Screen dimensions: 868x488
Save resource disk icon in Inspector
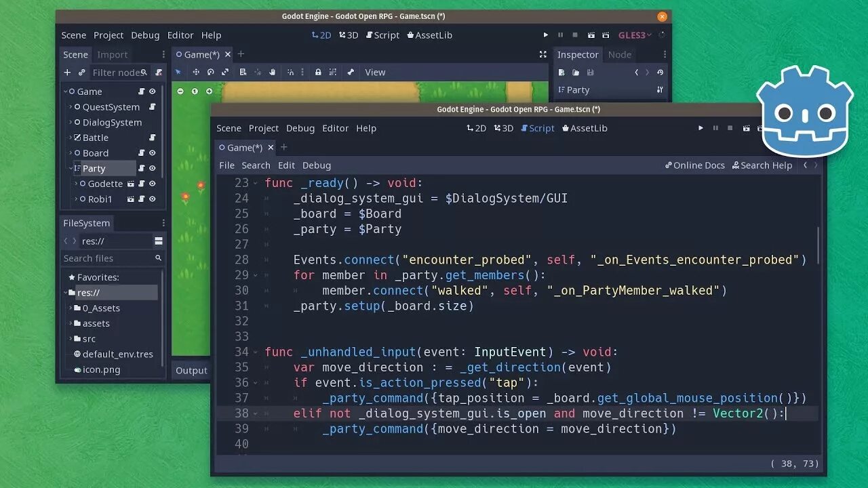(590, 73)
